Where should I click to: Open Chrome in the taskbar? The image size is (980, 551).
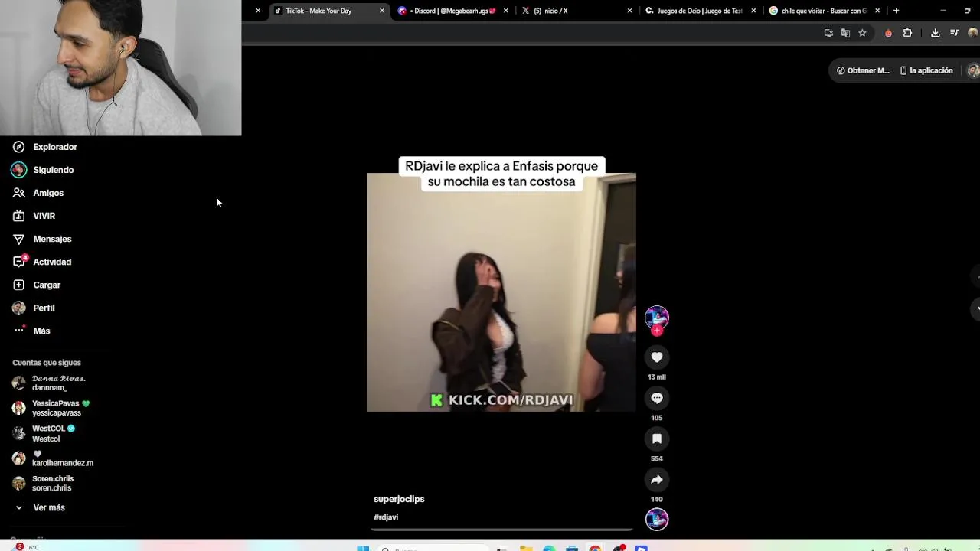595,548
